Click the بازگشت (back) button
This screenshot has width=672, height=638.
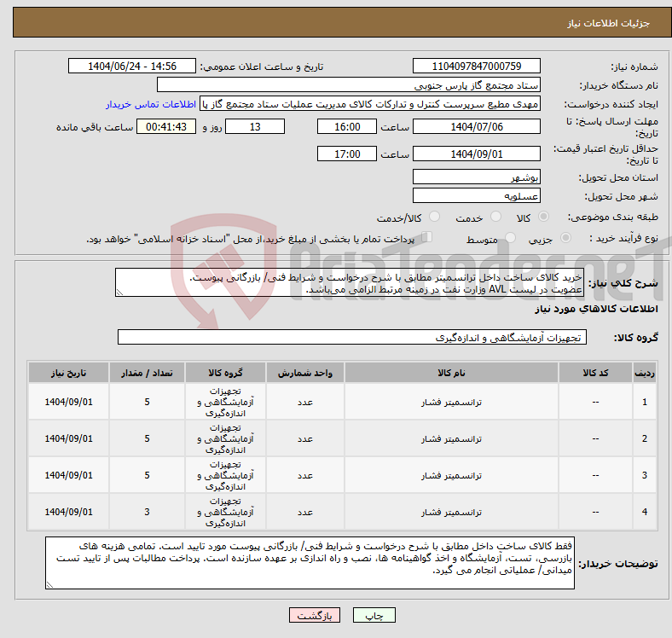314,616
